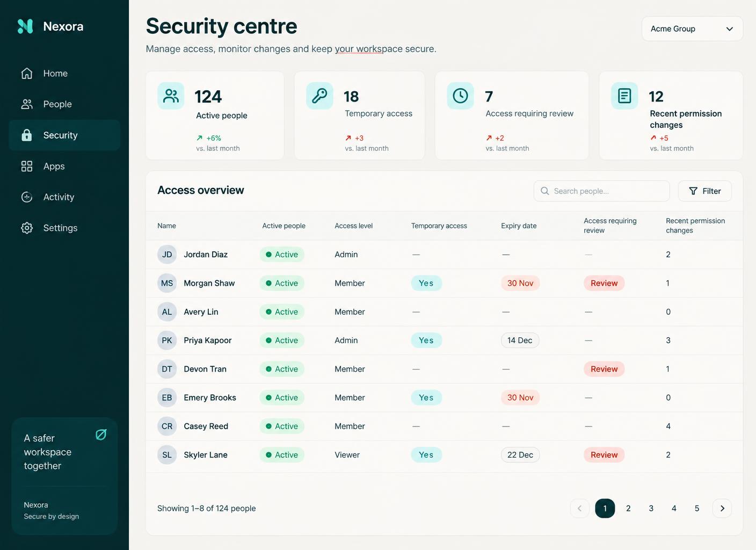Open the Settings menu item
756x550 pixels.
point(64,228)
